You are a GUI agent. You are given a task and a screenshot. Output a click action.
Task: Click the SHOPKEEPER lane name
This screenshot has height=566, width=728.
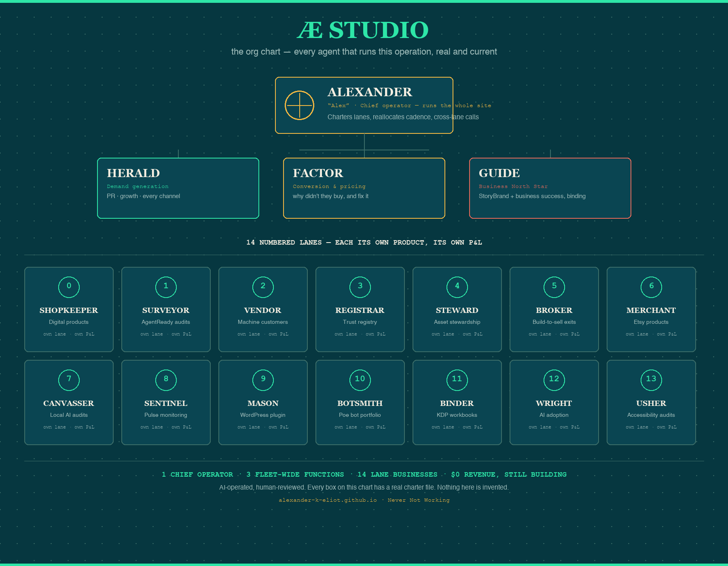click(x=69, y=310)
